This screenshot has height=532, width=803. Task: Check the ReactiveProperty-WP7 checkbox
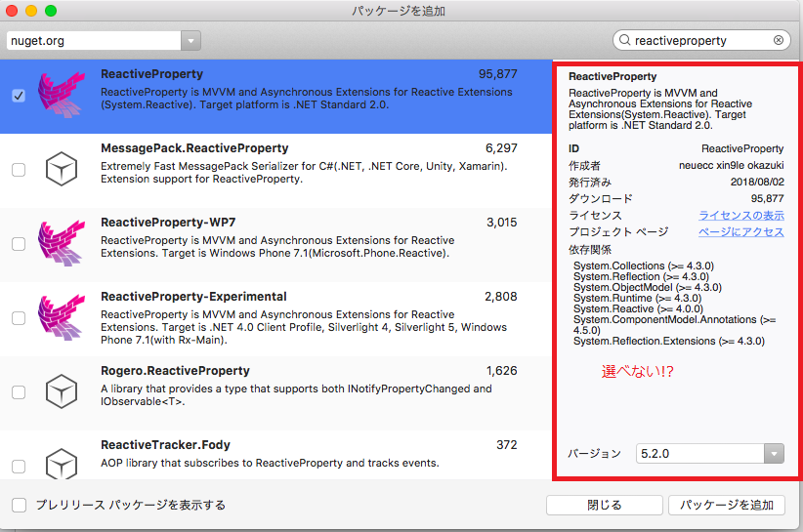pyautogui.click(x=19, y=244)
